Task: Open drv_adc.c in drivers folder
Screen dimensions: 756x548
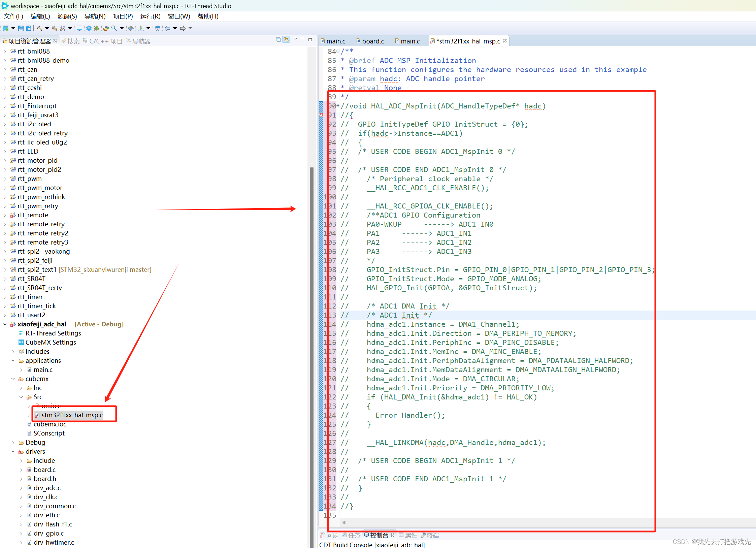Action: [47, 488]
